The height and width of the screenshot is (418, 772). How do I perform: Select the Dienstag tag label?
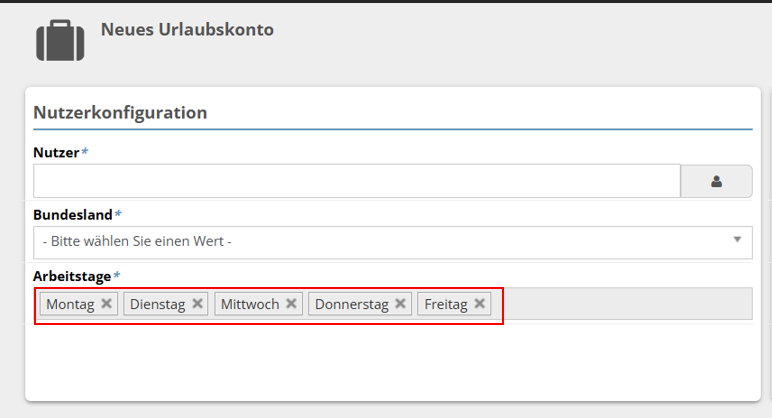coord(158,304)
